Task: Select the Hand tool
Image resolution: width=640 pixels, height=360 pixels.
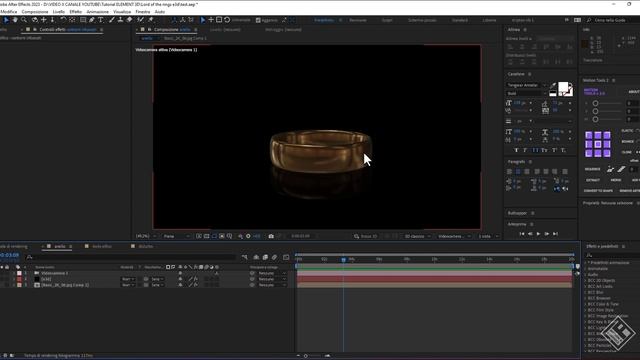Action: (15, 20)
